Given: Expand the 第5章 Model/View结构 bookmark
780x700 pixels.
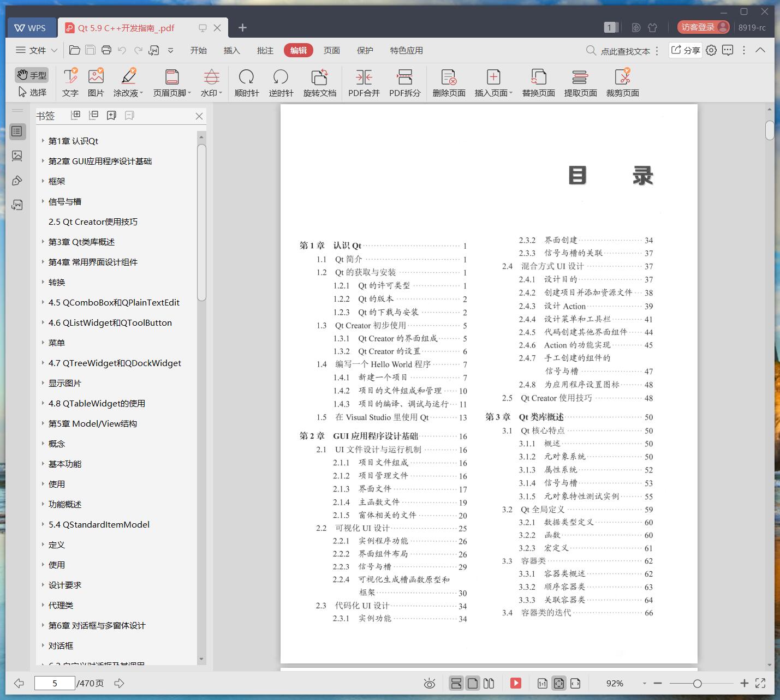Looking at the screenshot, I should (43, 423).
